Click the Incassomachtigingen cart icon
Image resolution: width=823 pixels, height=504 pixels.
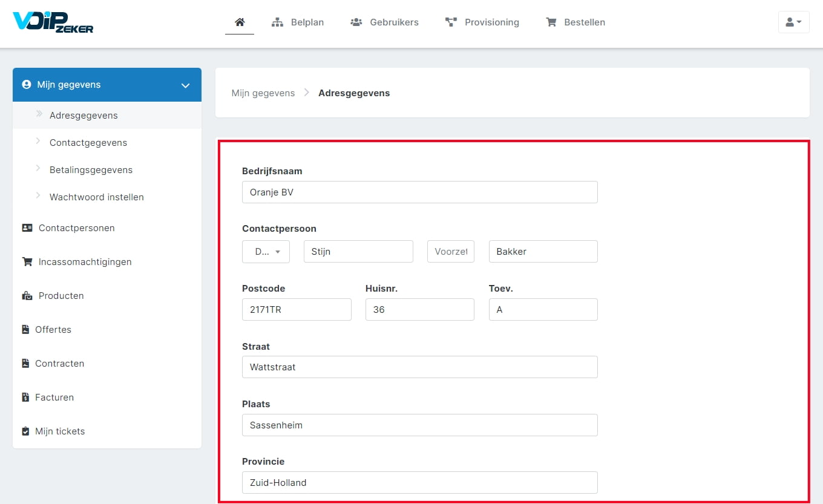coord(27,262)
